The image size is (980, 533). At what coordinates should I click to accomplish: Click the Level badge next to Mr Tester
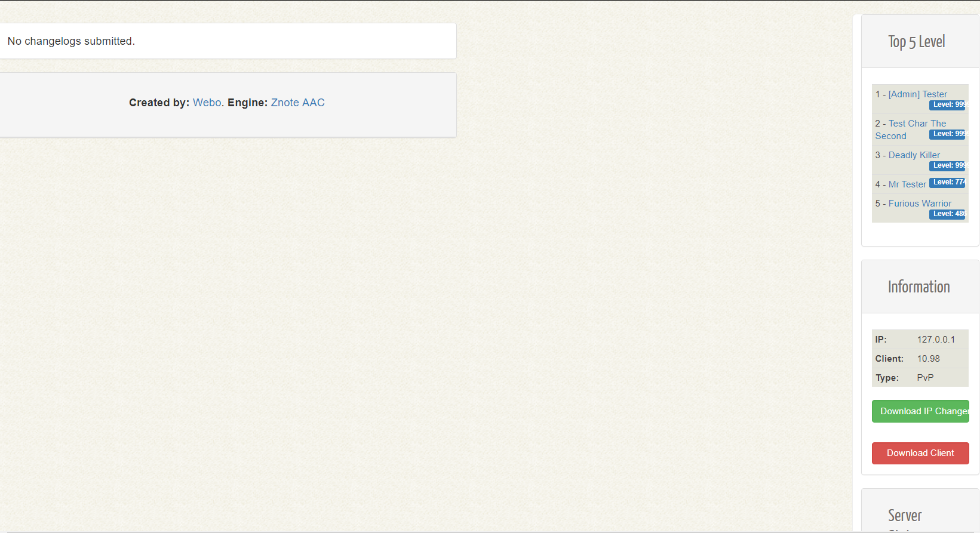[948, 183]
